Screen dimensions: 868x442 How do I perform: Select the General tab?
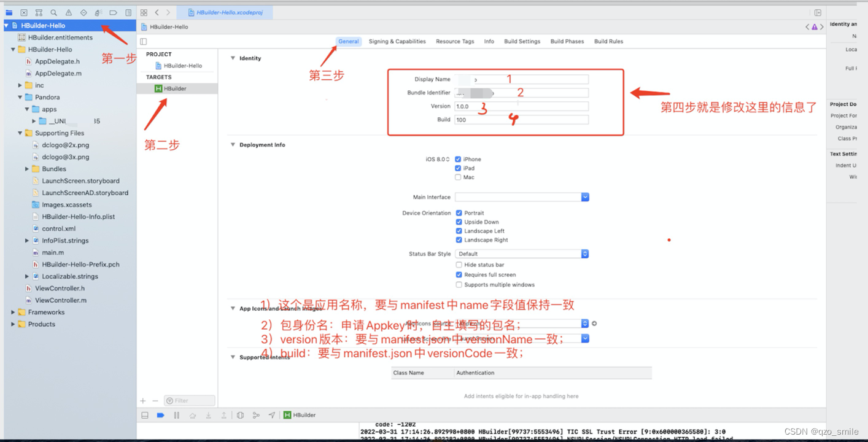[349, 42]
